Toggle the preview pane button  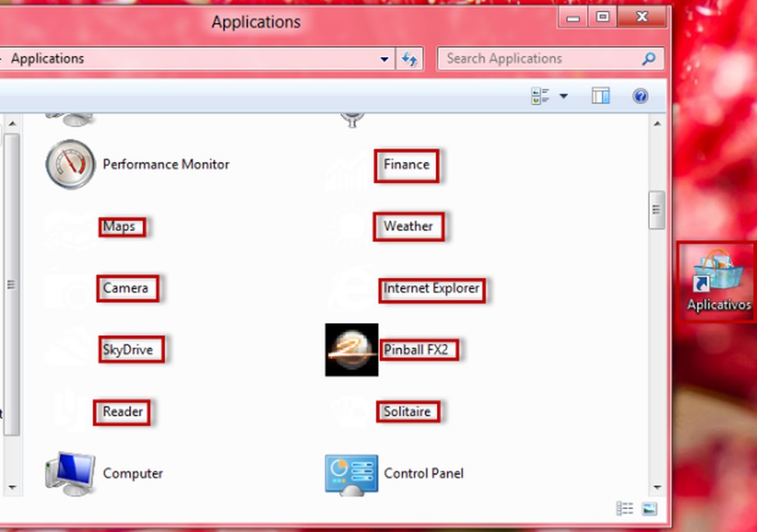pyautogui.click(x=601, y=96)
